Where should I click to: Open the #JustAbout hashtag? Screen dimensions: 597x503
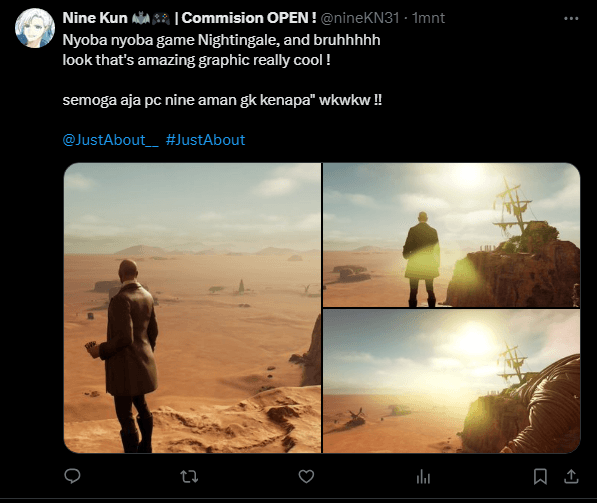click(x=205, y=140)
